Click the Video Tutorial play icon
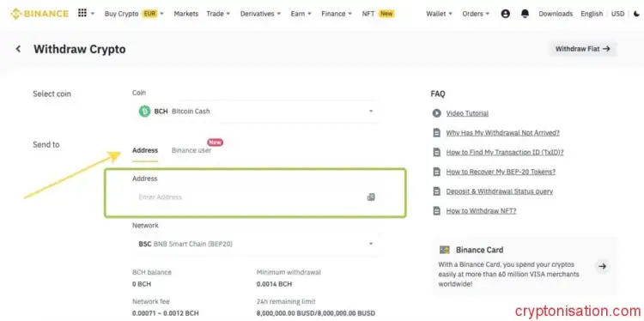 436,113
